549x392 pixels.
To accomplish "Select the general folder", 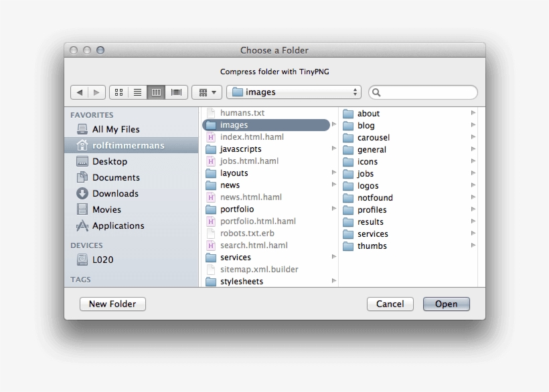I will pyautogui.click(x=408, y=149).
